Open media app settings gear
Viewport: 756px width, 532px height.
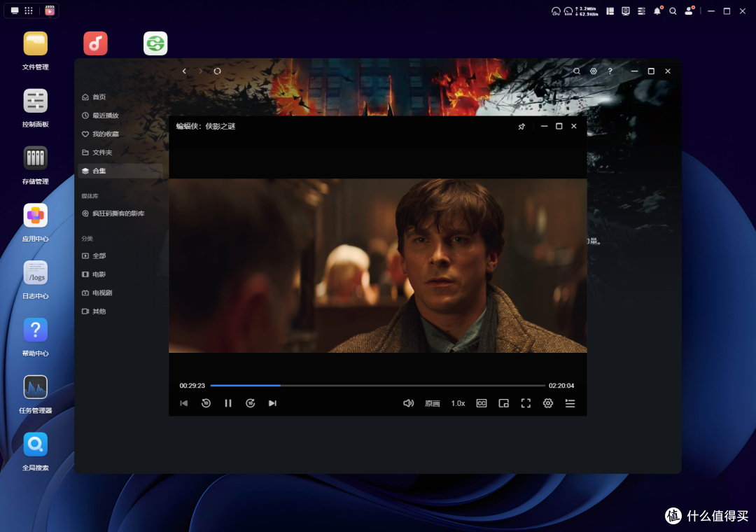pyautogui.click(x=594, y=71)
